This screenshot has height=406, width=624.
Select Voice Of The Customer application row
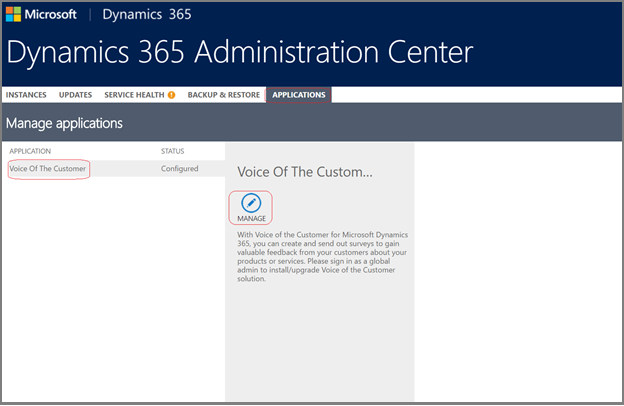click(x=48, y=169)
